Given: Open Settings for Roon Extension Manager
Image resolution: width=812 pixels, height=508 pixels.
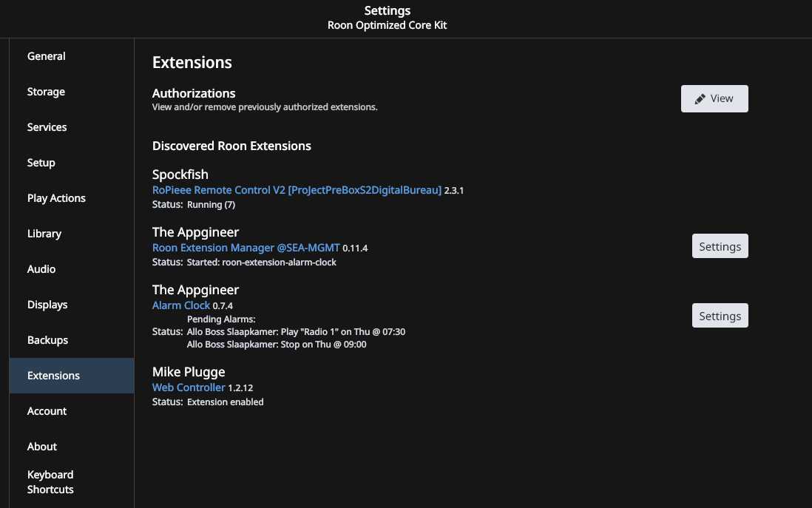Looking at the screenshot, I should pos(720,246).
